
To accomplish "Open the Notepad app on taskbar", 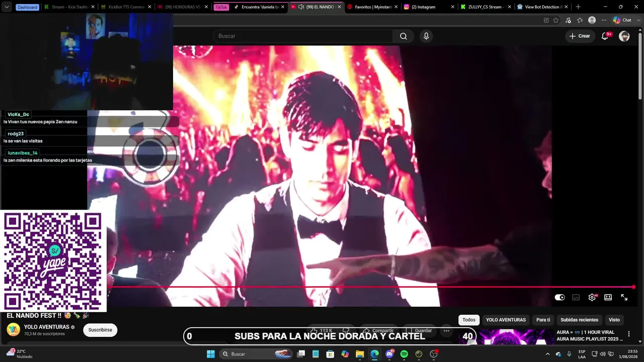I will [315, 354].
